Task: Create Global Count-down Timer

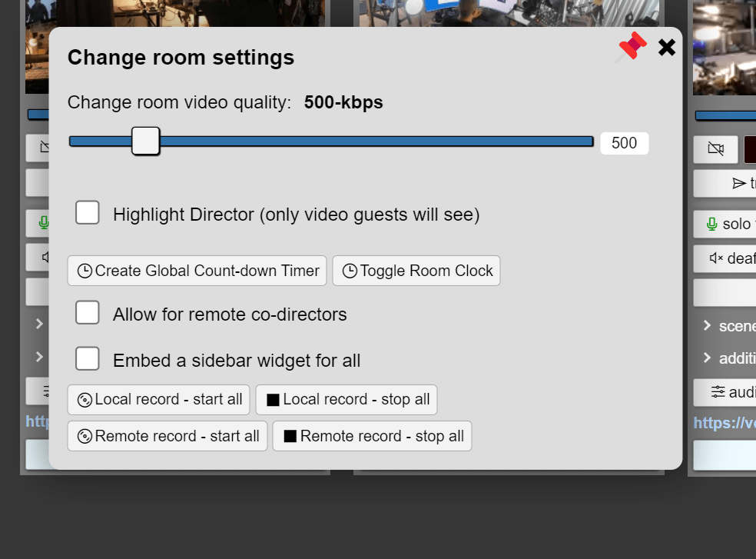Action: tap(197, 271)
